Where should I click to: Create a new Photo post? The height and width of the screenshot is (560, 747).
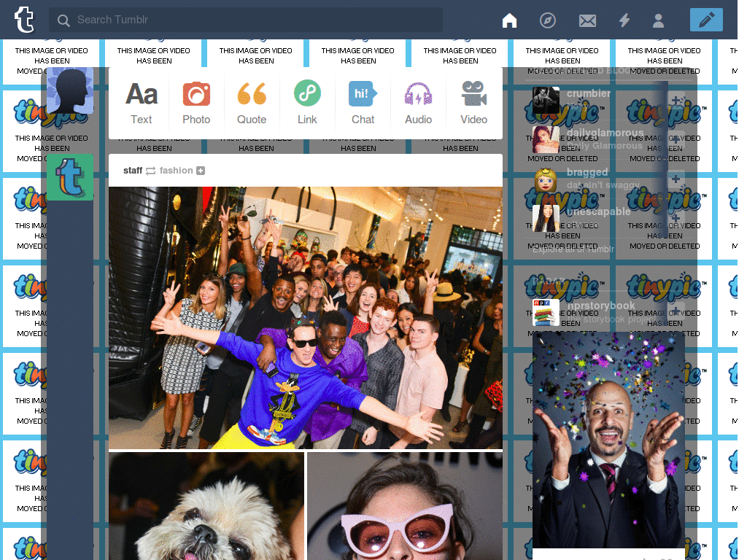pos(196,104)
